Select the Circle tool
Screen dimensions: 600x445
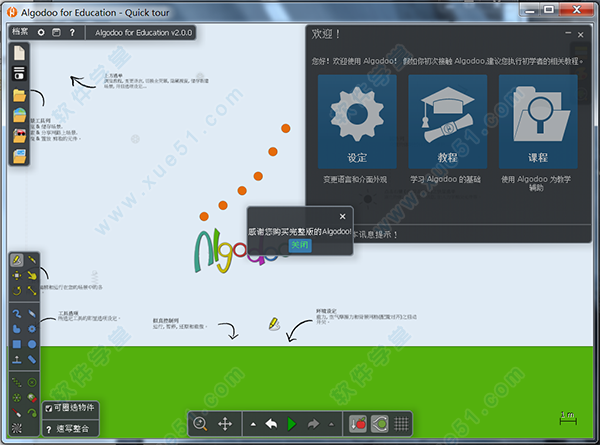32,344
